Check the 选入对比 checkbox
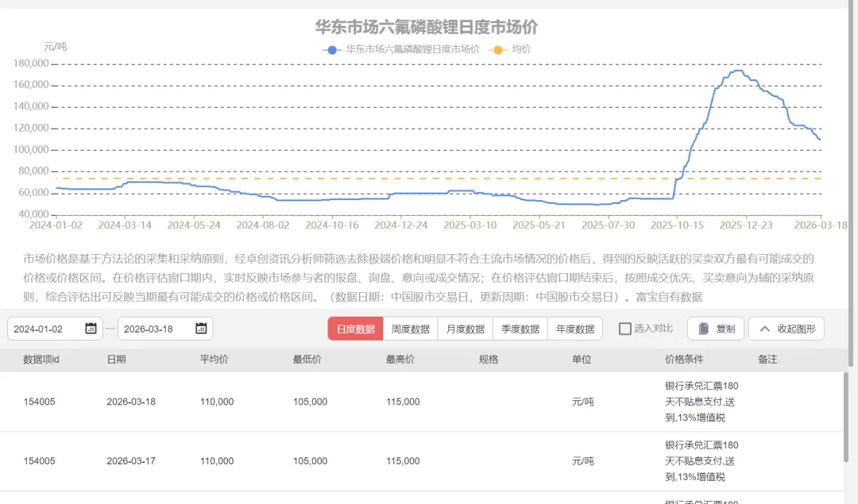 (x=625, y=328)
